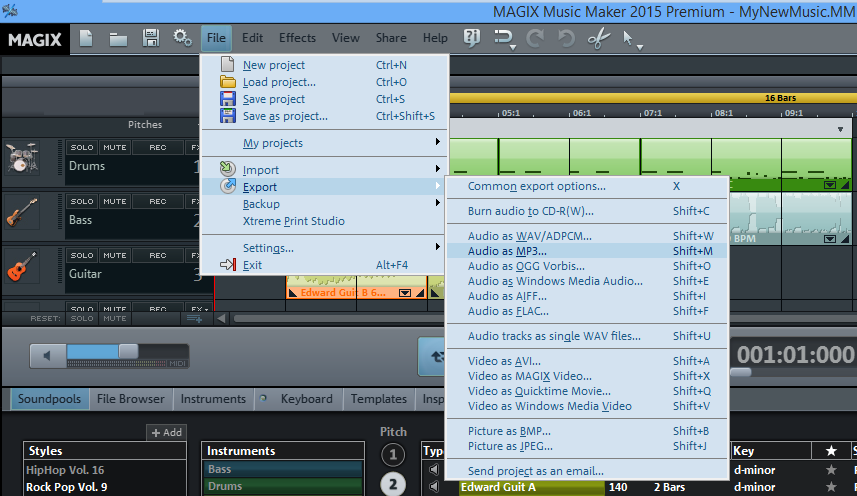
Task: Click the context help question mark icon
Action: [471, 38]
